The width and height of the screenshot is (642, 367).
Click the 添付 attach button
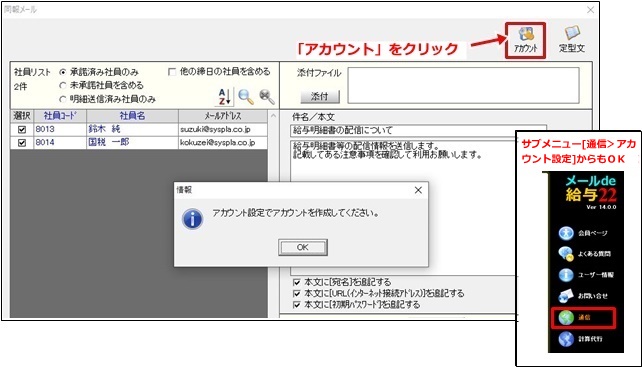(x=320, y=97)
